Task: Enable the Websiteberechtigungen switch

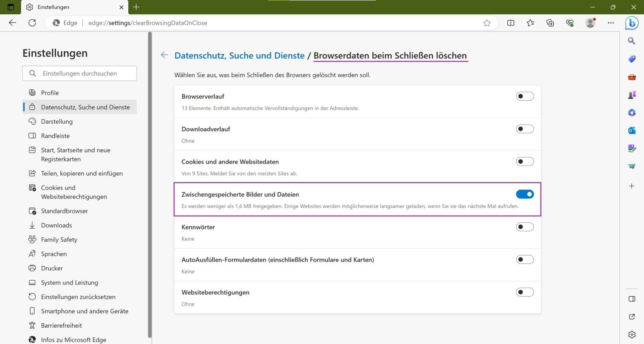Action: pos(525,292)
